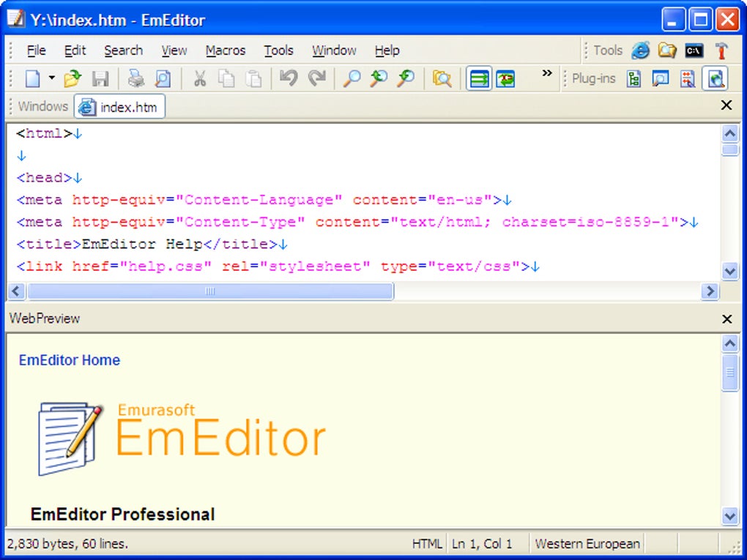Click the HTML configuration in status bar
This screenshot has width=747, height=560.
pos(427,544)
